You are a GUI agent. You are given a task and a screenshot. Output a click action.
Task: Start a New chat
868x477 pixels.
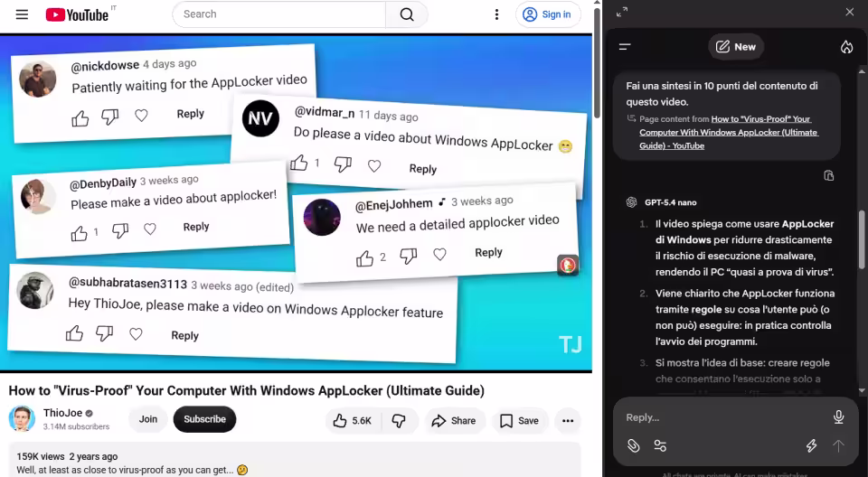[736, 47]
